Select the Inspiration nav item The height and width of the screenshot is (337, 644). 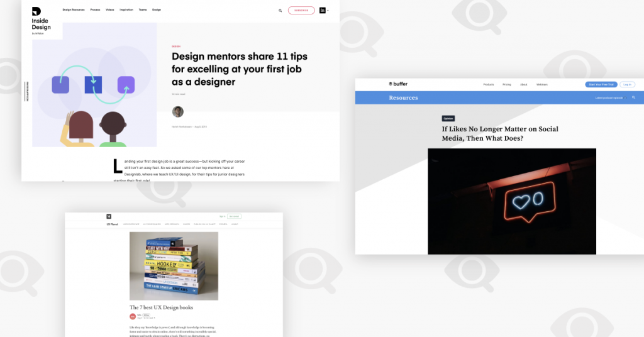coord(126,10)
